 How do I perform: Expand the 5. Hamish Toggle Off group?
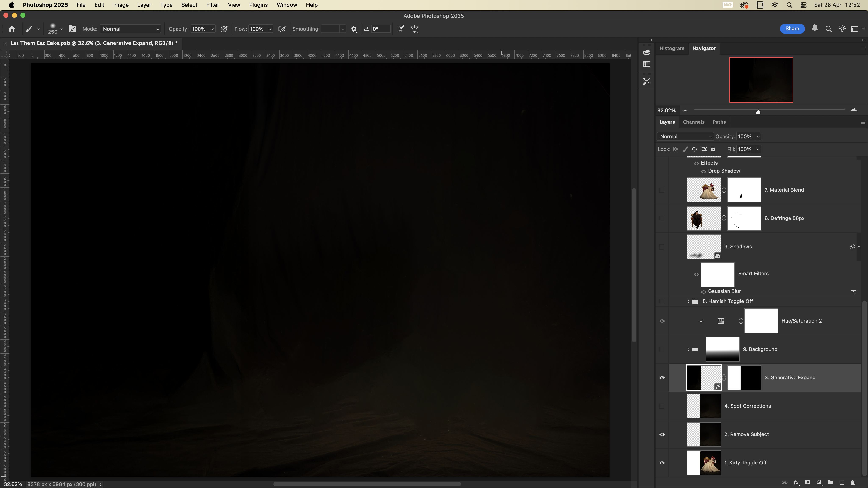(x=688, y=301)
